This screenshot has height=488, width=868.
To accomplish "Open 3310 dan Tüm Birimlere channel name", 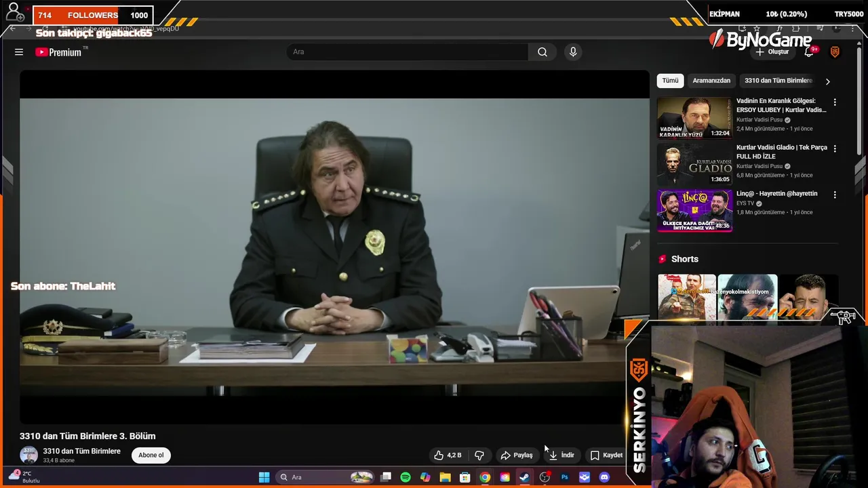I will pyautogui.click(x=82, y=451).
